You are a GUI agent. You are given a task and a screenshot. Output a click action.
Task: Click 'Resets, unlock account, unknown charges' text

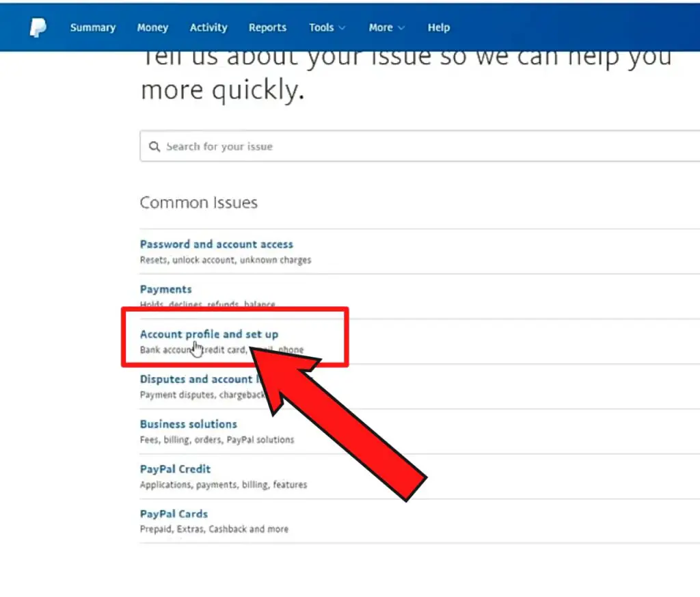(x=226, y=260)
